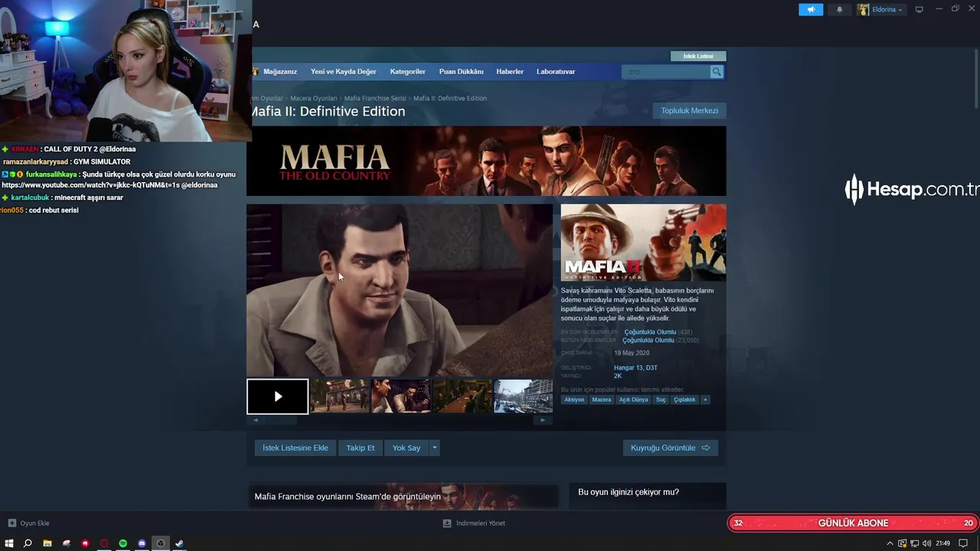Open the Laboratuvar tab

(x=556, y=71)
